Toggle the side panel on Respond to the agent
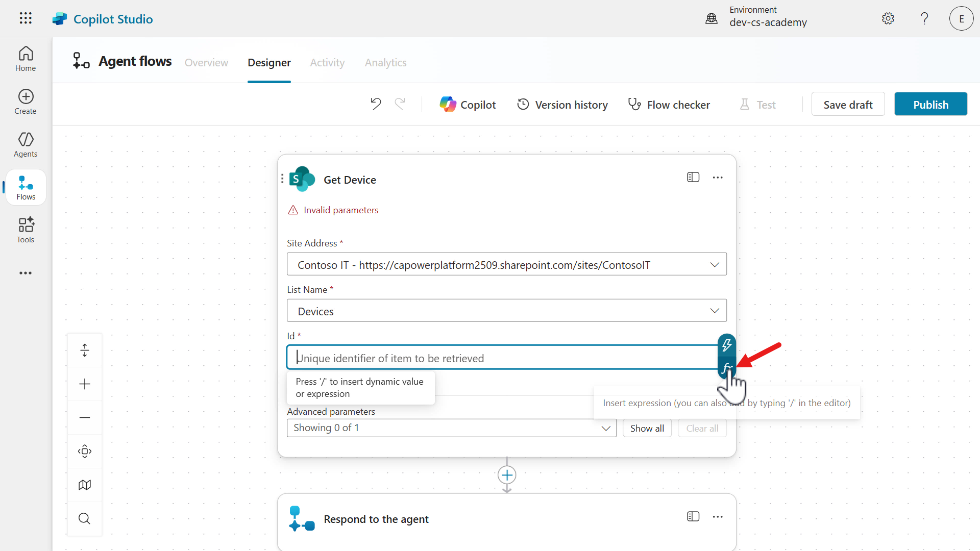The width and height of the screenshot is (980, 551). pyautogui.click(x=693, y=516)
